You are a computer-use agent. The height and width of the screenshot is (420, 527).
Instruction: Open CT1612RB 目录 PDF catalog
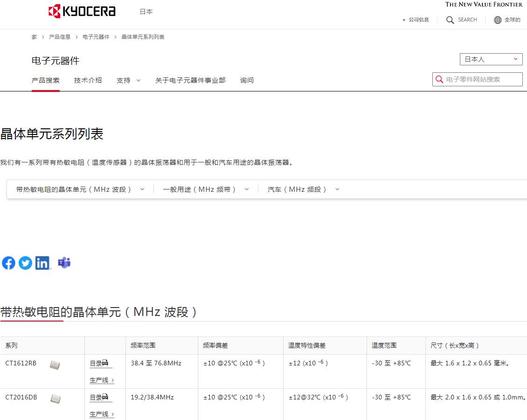tap(99, 363)
